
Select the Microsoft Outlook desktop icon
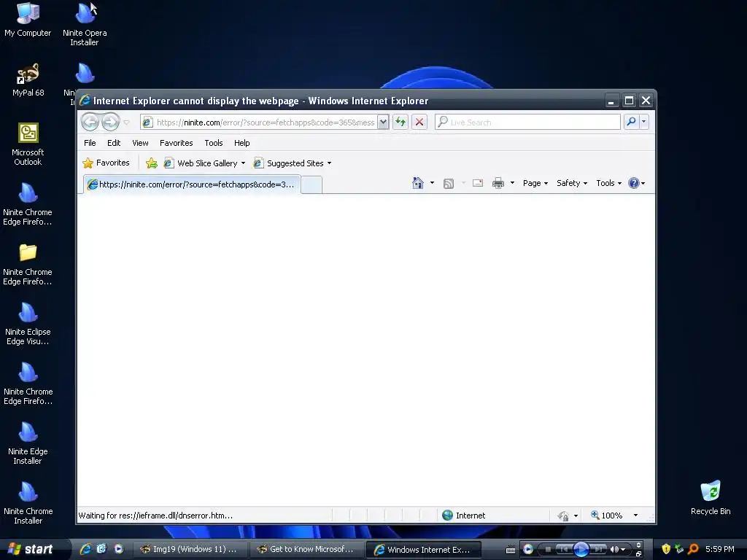pos(28,144)
